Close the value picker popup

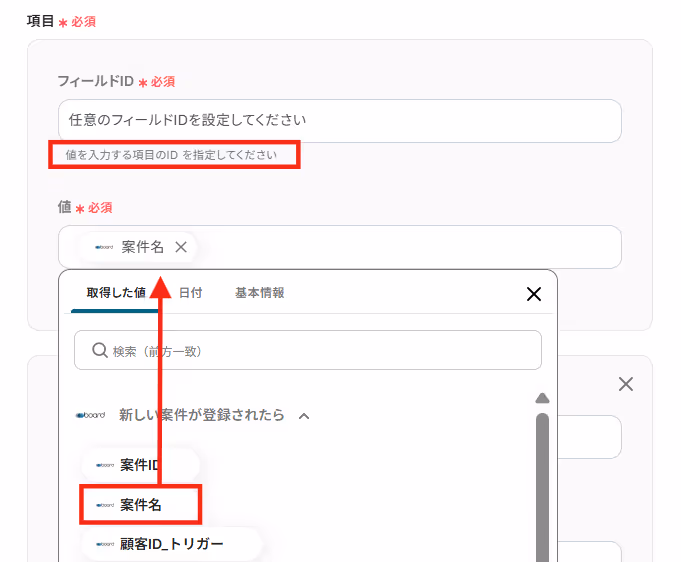(x=534, y=294)
